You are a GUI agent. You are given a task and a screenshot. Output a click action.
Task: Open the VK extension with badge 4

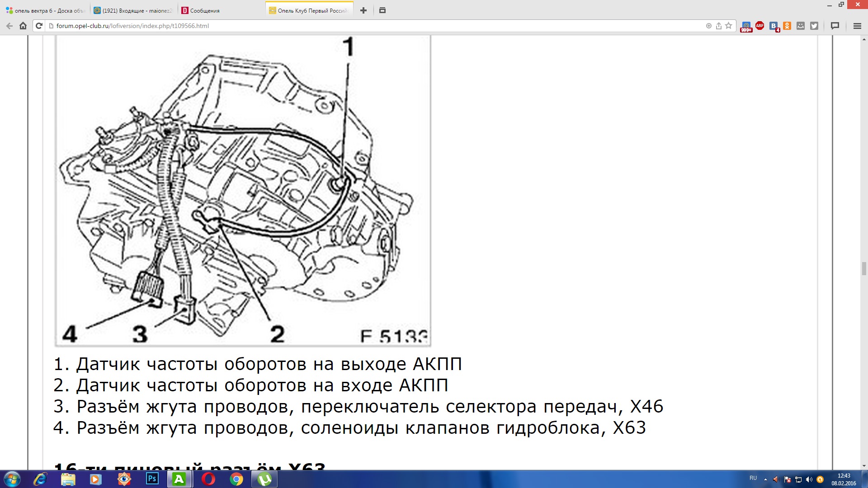(x=774, y=26)
